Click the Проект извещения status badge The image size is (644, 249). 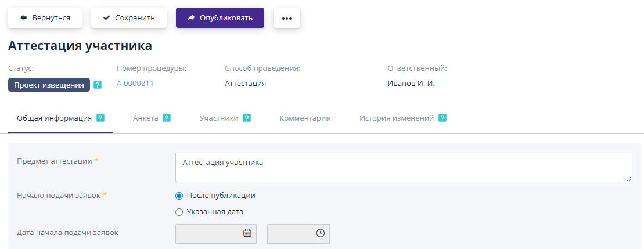pos(49,85)
